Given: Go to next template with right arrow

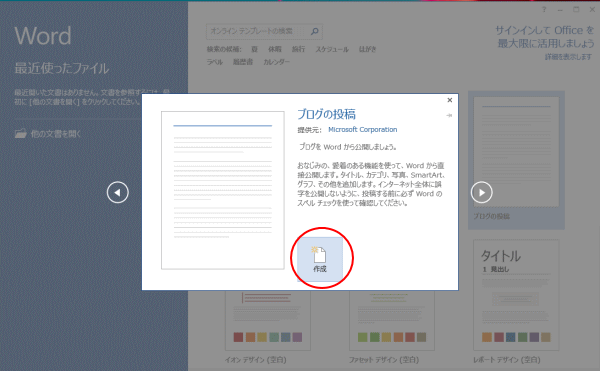Looking at the screenshot, I should point(481,192).
